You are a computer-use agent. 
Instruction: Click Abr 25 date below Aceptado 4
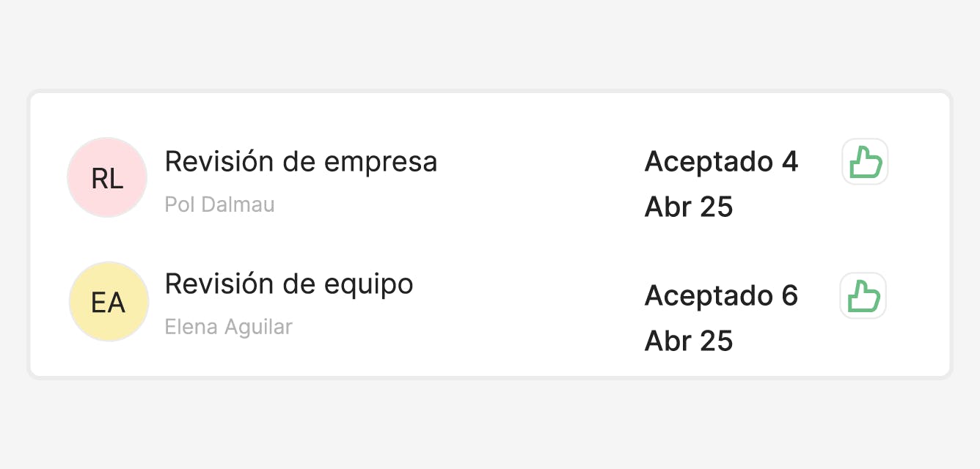(x=689, y=207)
